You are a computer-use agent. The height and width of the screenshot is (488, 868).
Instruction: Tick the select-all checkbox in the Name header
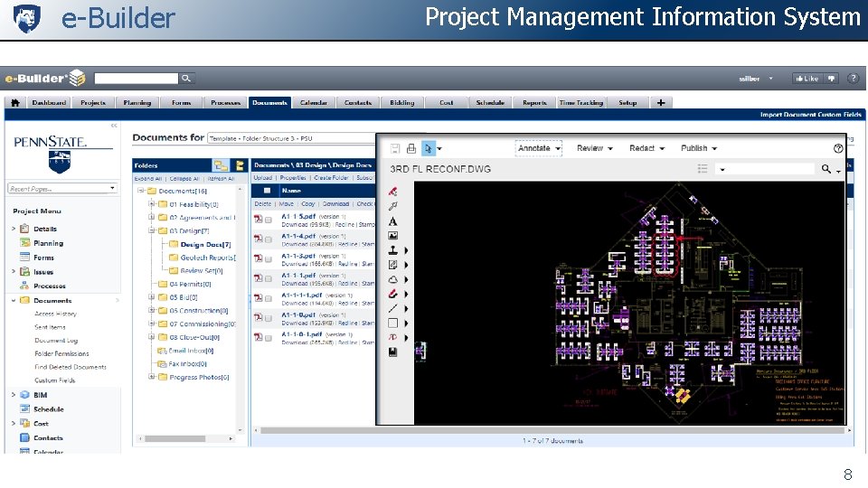[267, 191]
